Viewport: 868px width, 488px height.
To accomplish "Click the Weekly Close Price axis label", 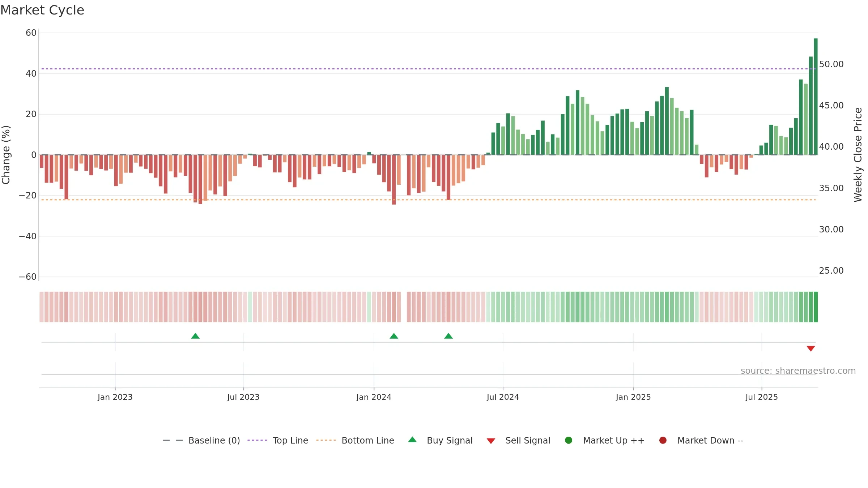I will point(858,155).
